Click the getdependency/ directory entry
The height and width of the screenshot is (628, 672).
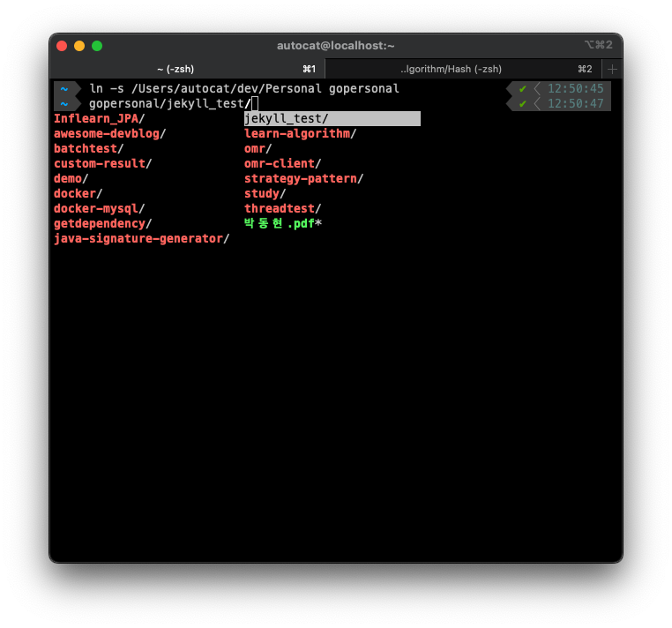pos(103,224)
